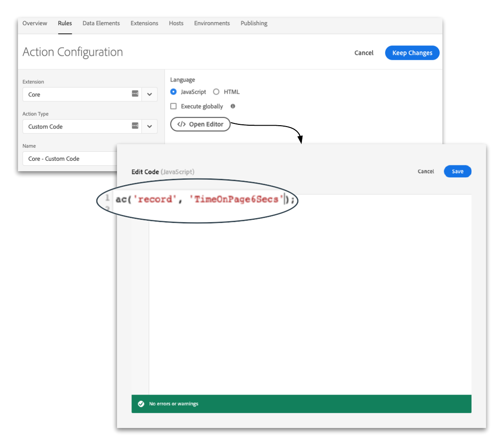Click the Extension field picker icon
Image resolution: width=504 pixels, height=446 pixels.
tap(135, 94)
